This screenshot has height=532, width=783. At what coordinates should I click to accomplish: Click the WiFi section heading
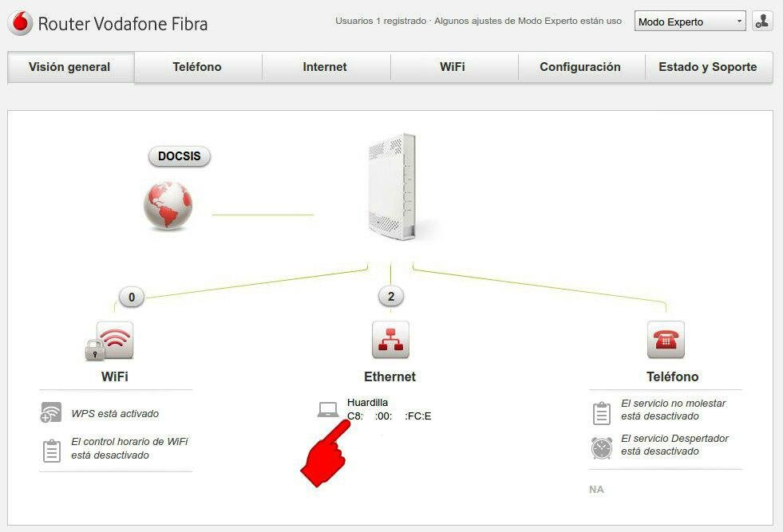pyautogui.click(x=115, y=376)
